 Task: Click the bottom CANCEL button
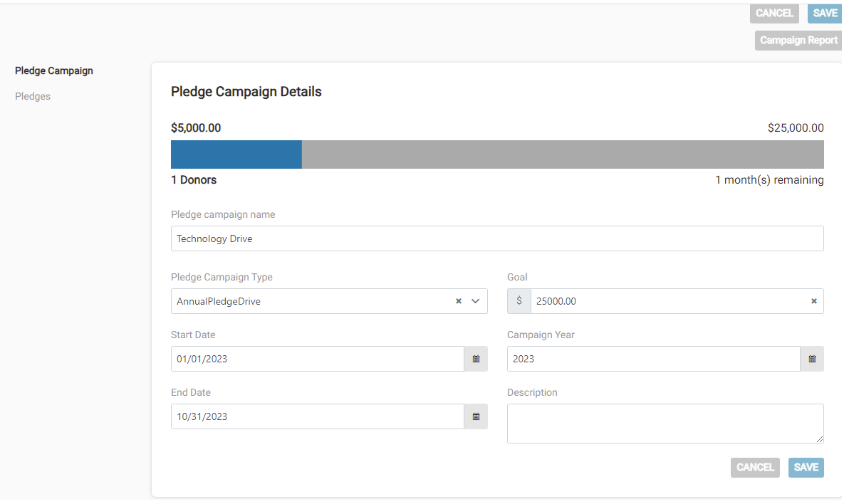(755, 468)
